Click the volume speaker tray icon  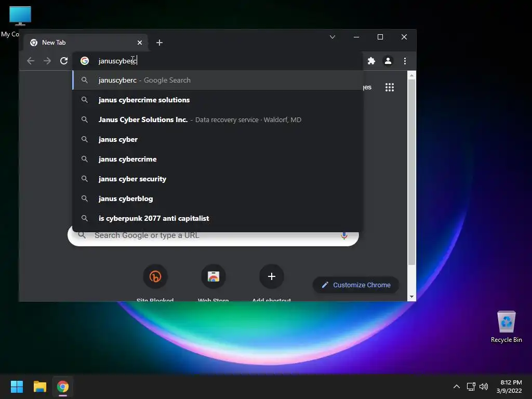[x=484, y=387]
